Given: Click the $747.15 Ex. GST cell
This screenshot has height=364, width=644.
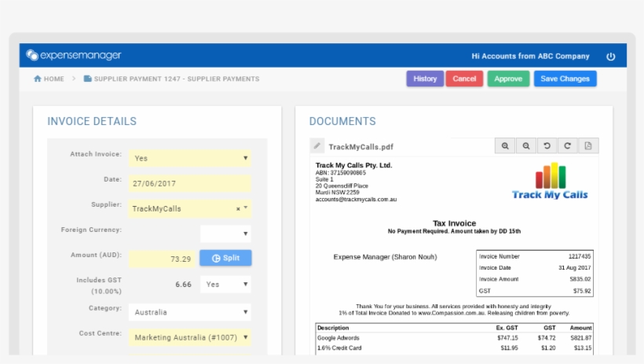Looking at the screenshot, I should point(507,338).
